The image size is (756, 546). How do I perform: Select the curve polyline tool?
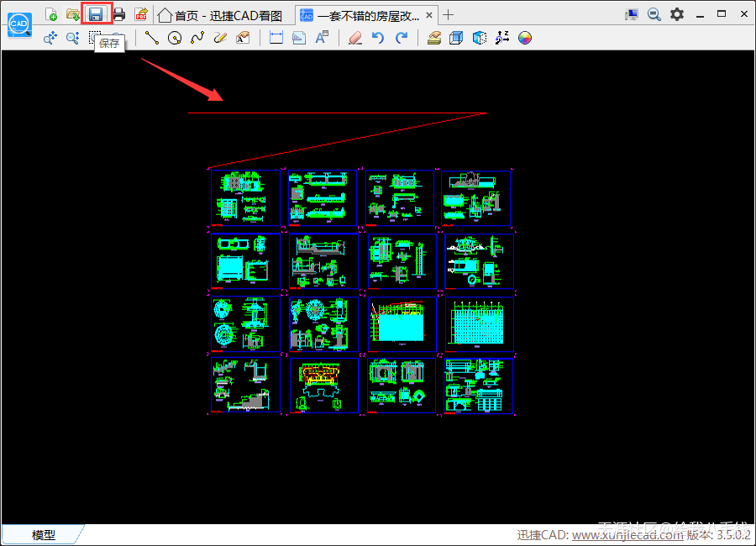197,38
